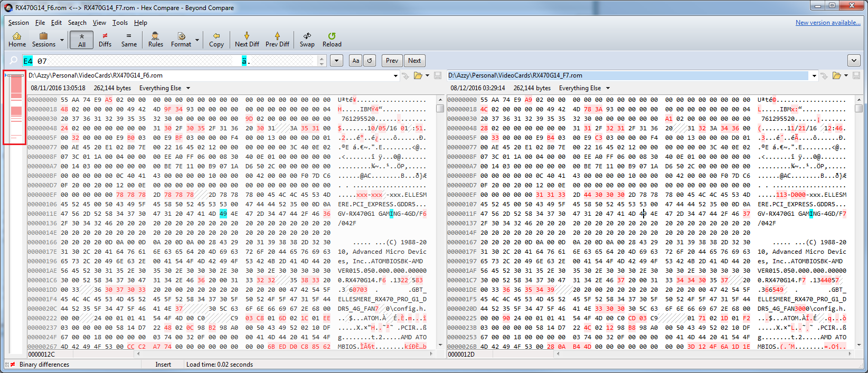
Task: Swap the left and right sides
Action: pos(307,40)
